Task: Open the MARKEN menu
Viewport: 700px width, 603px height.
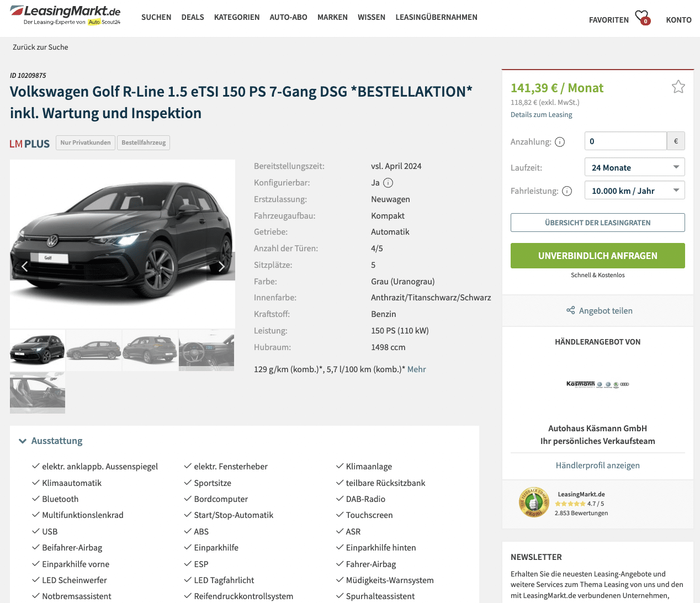Action: click(332, 17)
